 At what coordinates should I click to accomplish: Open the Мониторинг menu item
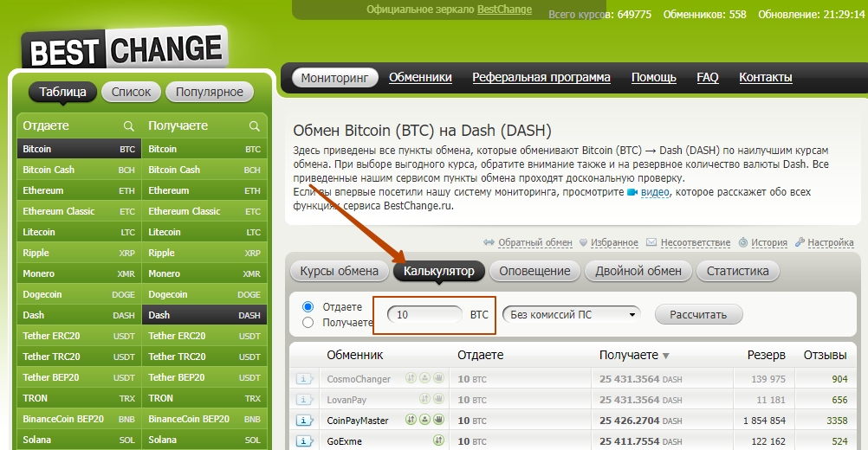(x=334, y=78)
